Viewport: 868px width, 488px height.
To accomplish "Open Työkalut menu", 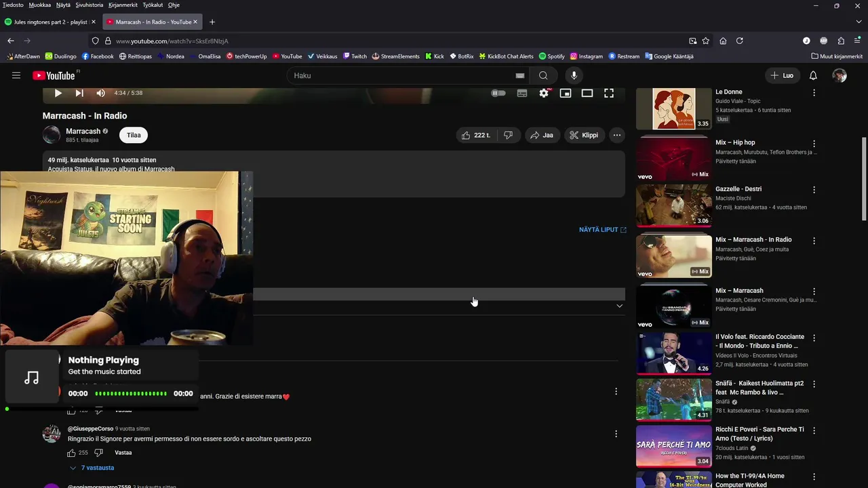I will 153,5.
